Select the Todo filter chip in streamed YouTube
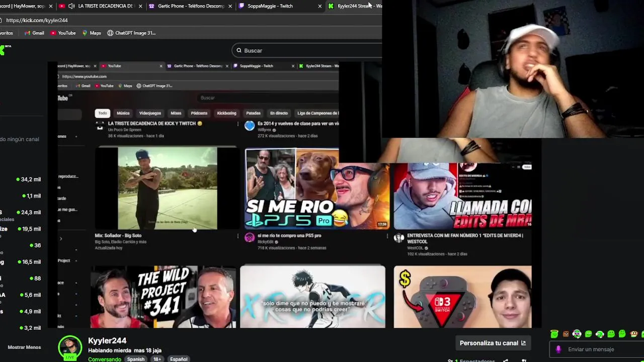Viewport: 644px width, 362px height. click(x=103, y=113)
